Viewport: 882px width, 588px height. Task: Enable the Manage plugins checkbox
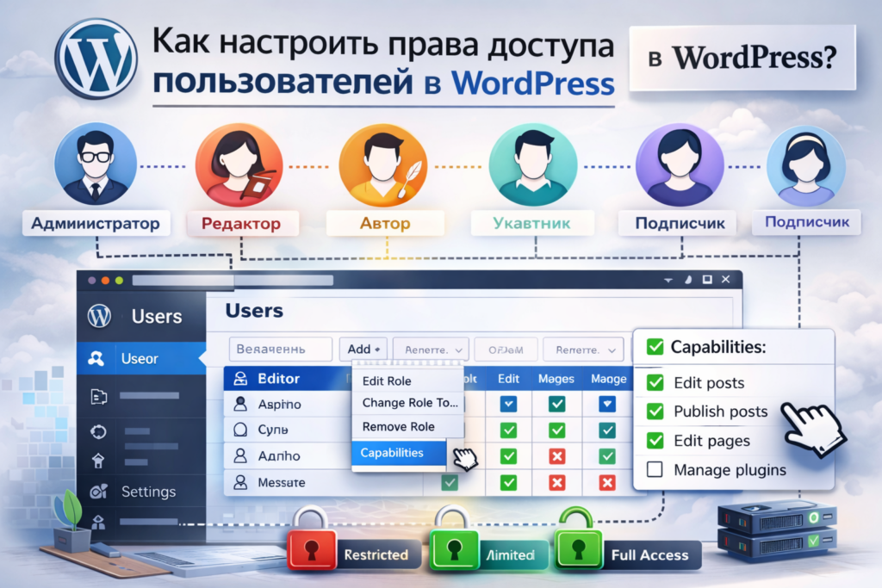[x=655, y=470]
